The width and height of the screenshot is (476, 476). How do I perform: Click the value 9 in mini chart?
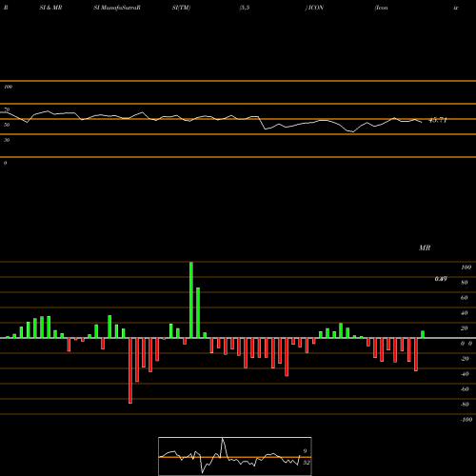305,451
